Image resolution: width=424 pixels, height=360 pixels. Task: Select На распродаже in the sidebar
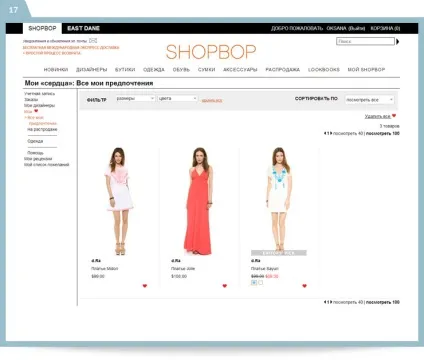pos(42,129)
